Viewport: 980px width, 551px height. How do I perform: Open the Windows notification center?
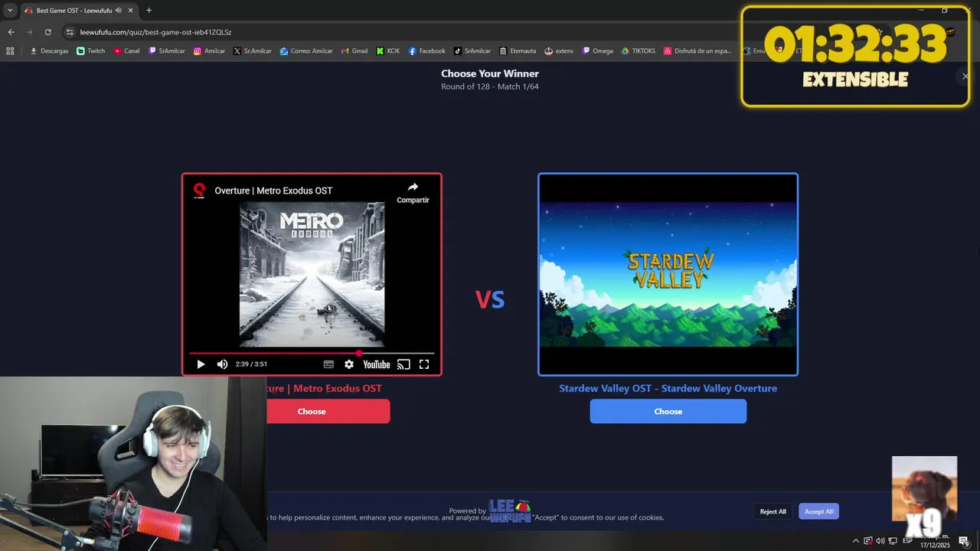coord(964,541)
